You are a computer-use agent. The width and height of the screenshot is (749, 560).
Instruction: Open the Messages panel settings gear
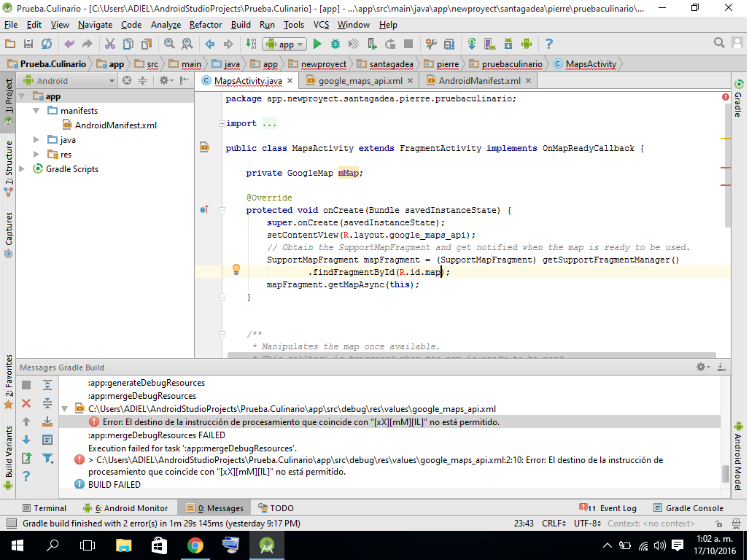click(702, 367)
